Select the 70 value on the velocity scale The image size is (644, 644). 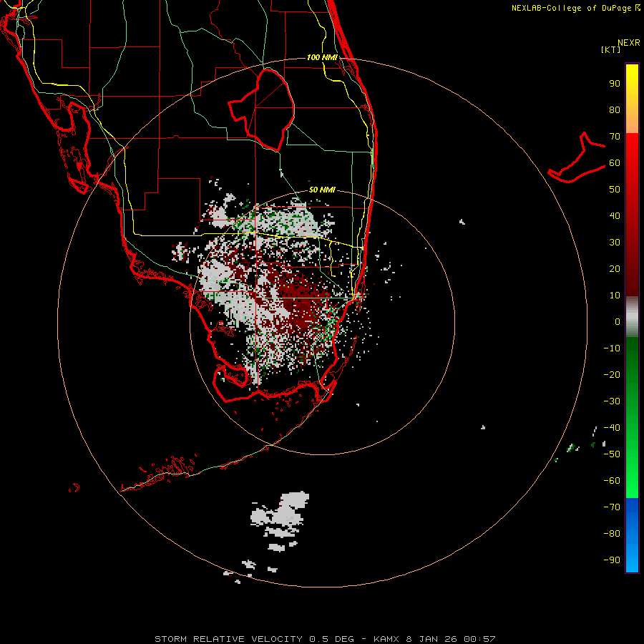(615, 137)
